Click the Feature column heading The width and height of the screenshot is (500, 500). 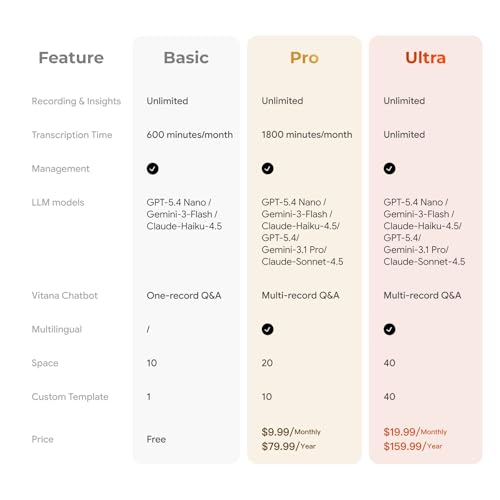tap(71, 58)
